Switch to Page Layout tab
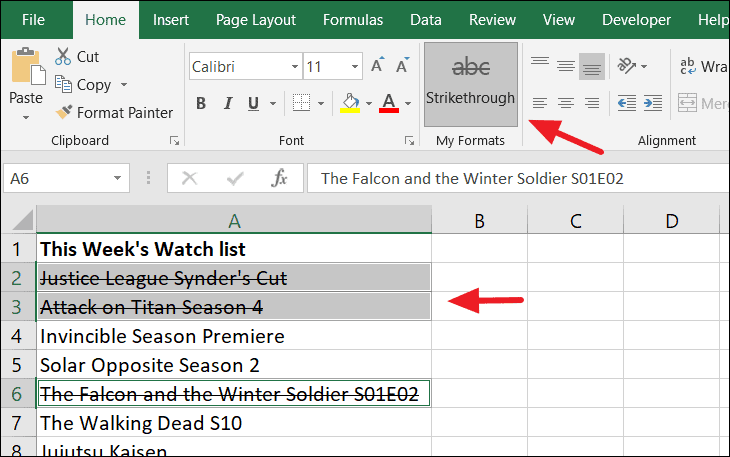The height and width of the screenshot is (457, 730). coord(256,20)
